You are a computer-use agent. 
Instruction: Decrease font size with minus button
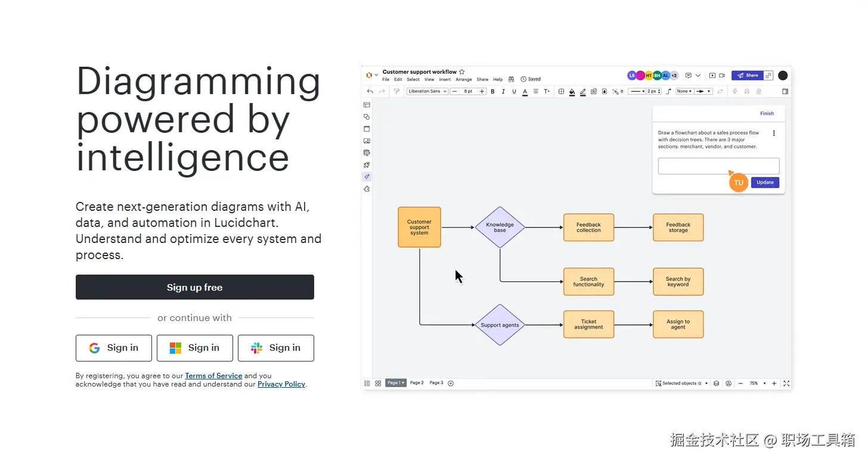455,91
